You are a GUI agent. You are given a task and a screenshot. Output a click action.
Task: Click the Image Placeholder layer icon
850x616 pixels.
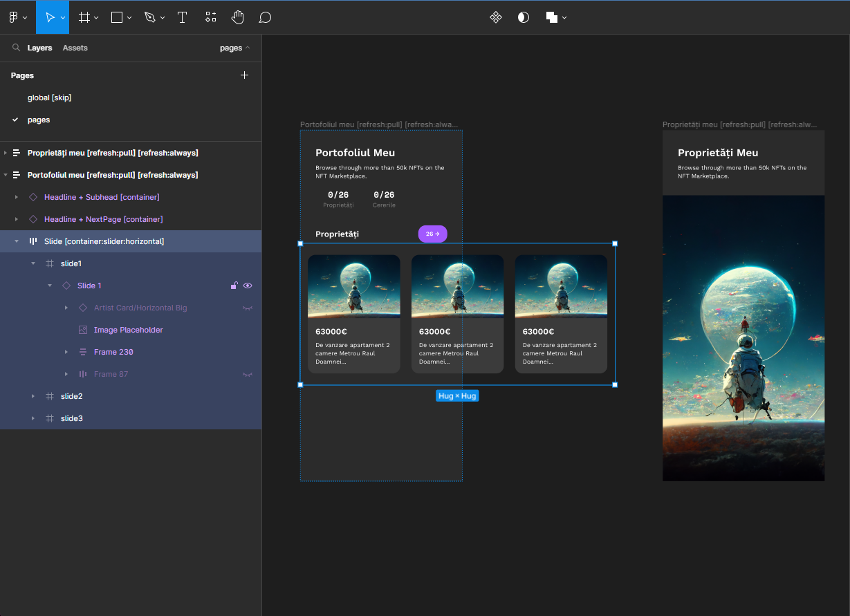[x=83, y=330]
